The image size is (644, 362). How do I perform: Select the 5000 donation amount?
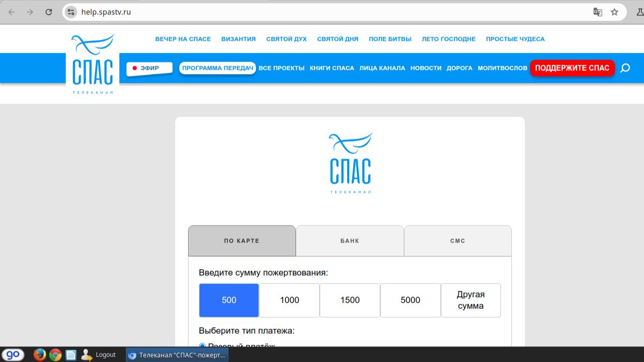click(410, 300)
